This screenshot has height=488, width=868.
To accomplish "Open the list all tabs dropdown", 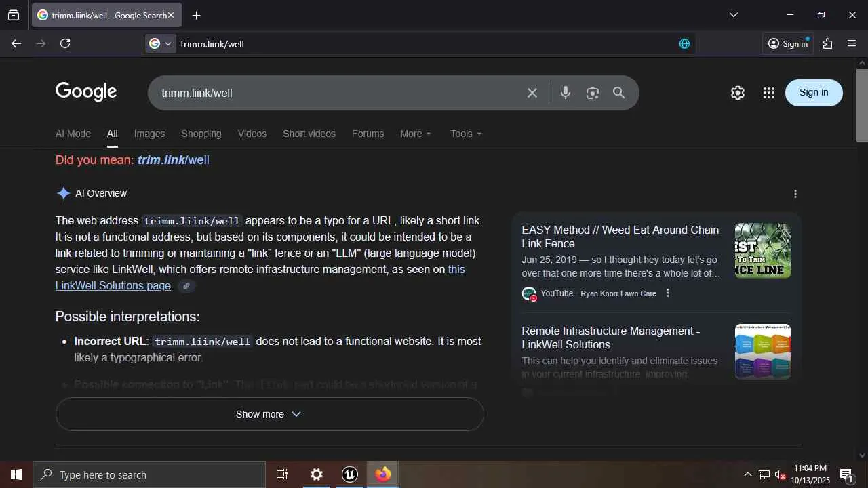I will [733, 15].
